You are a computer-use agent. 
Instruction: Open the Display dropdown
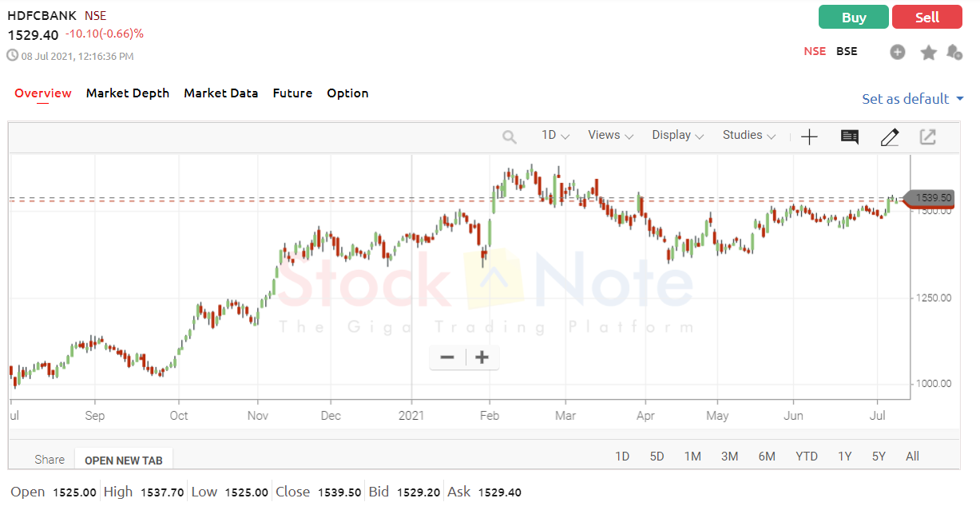click(678, 136)
